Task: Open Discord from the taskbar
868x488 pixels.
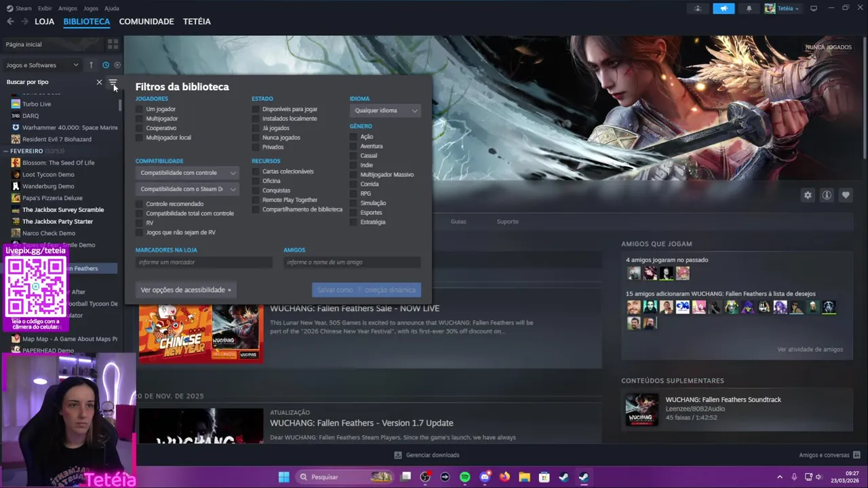Action: click(x=484, y=477)
